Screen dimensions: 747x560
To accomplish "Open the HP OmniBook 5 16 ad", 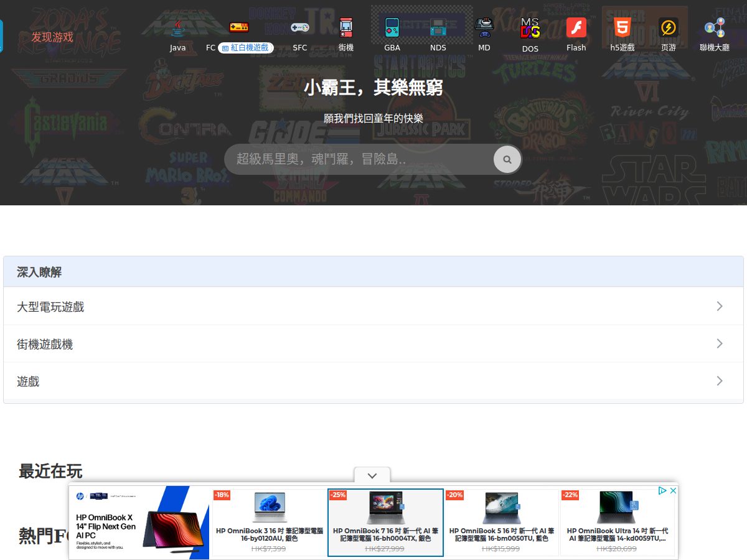I will click(x=502, y=523).
